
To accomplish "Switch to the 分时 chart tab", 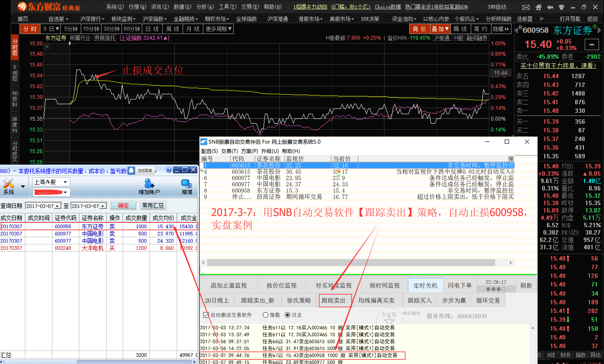I will (x=30, y=29).
